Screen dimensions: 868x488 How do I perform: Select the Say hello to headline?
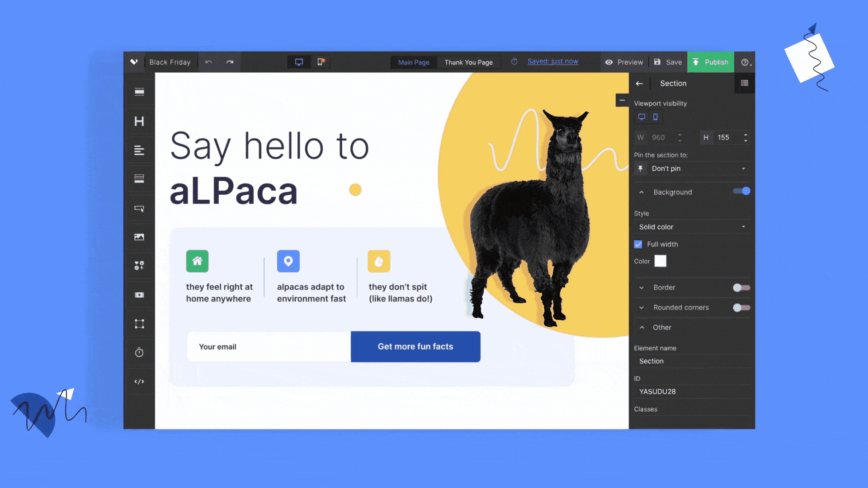(269, 146)
